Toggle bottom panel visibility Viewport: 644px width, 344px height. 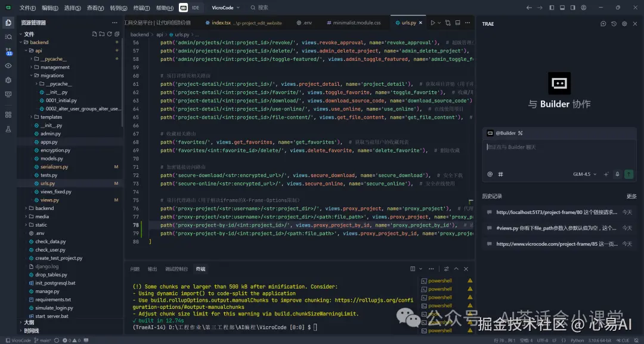(x=562, y=7)
